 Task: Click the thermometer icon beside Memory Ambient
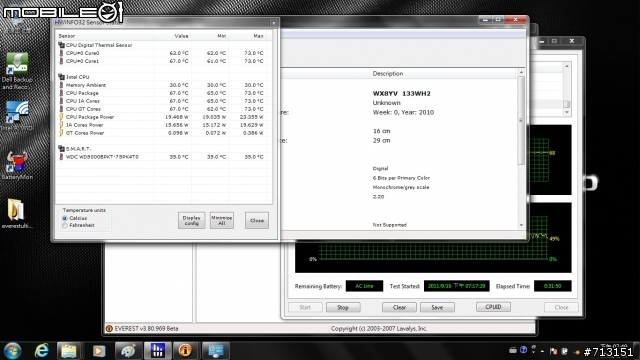click(61, 85)
